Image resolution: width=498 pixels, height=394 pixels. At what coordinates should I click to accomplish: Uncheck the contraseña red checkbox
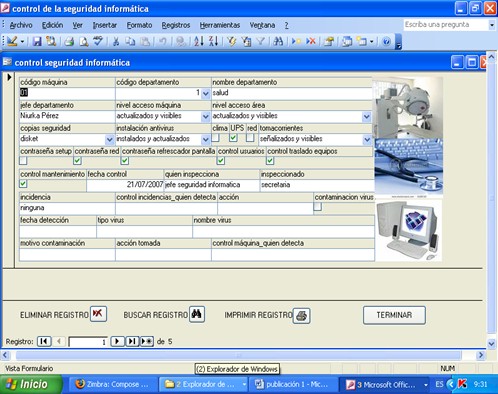(x=77, y=161)
